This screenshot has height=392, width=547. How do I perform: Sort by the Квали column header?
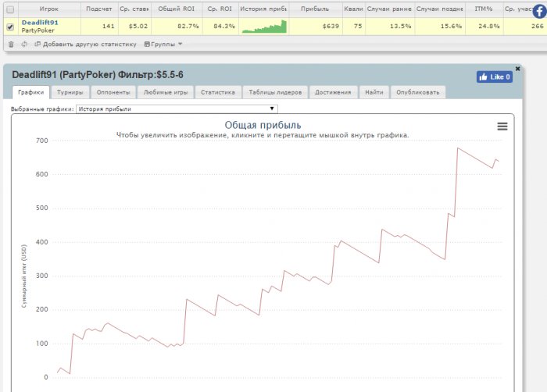[354, 9]
